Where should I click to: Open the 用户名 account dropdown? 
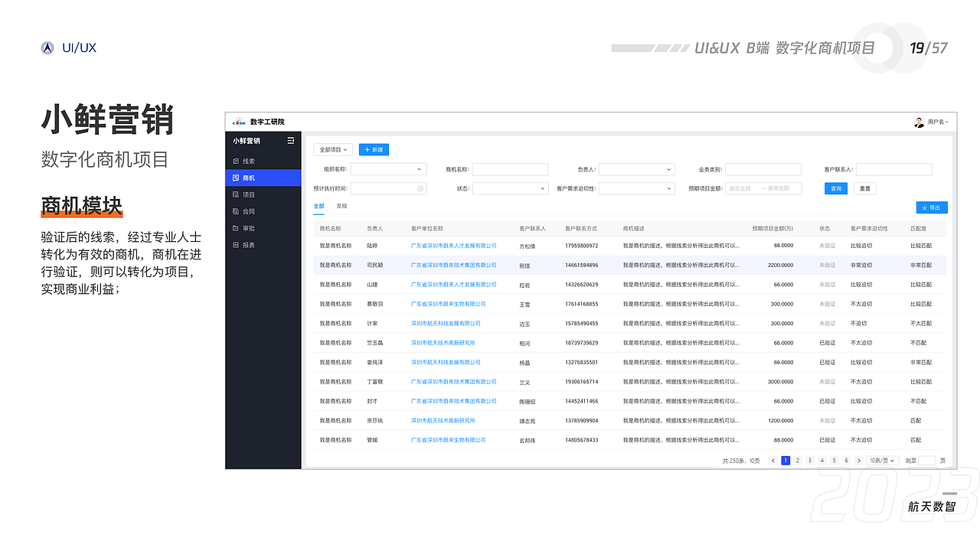click(938, 122)
